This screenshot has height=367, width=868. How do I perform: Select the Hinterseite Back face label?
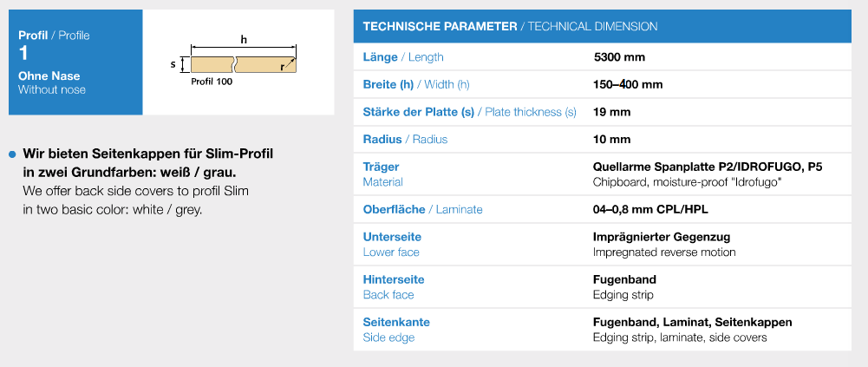point(394,287)
